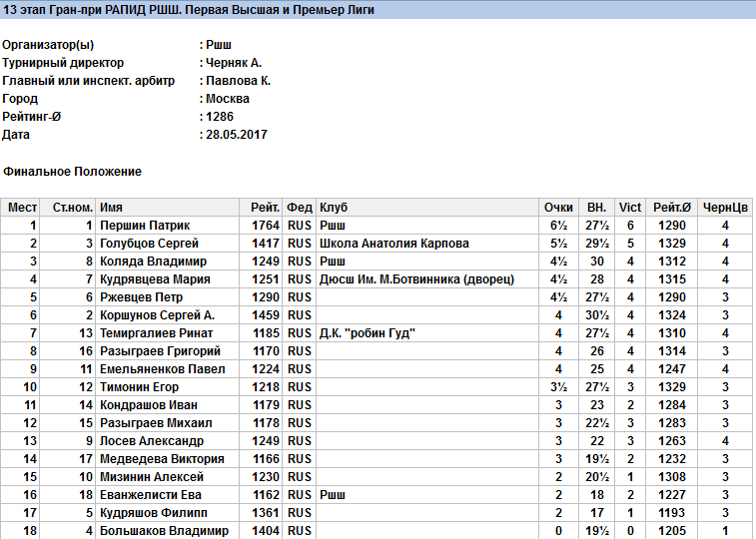Select player name 'Голубцов Сергей'

(149, 243)
